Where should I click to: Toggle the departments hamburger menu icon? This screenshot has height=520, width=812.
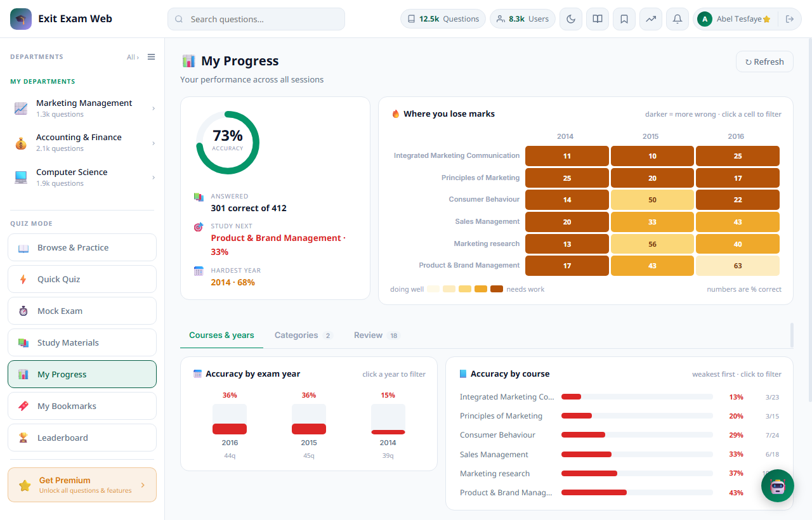[151, 57]
